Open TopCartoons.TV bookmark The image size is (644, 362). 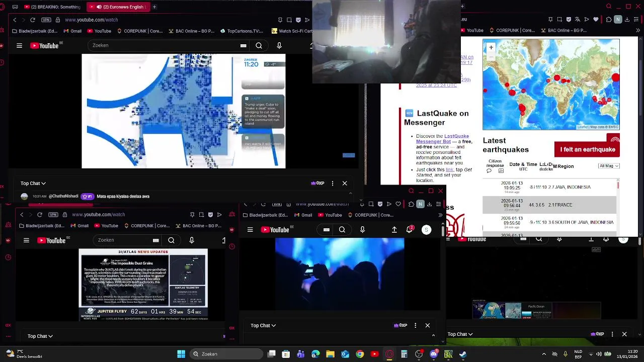pyautogui.click(x=242, y=31)
